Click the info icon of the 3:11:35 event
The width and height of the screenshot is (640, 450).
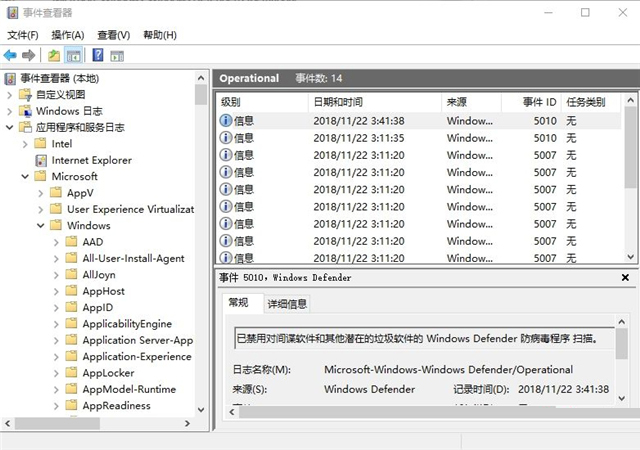225,138
